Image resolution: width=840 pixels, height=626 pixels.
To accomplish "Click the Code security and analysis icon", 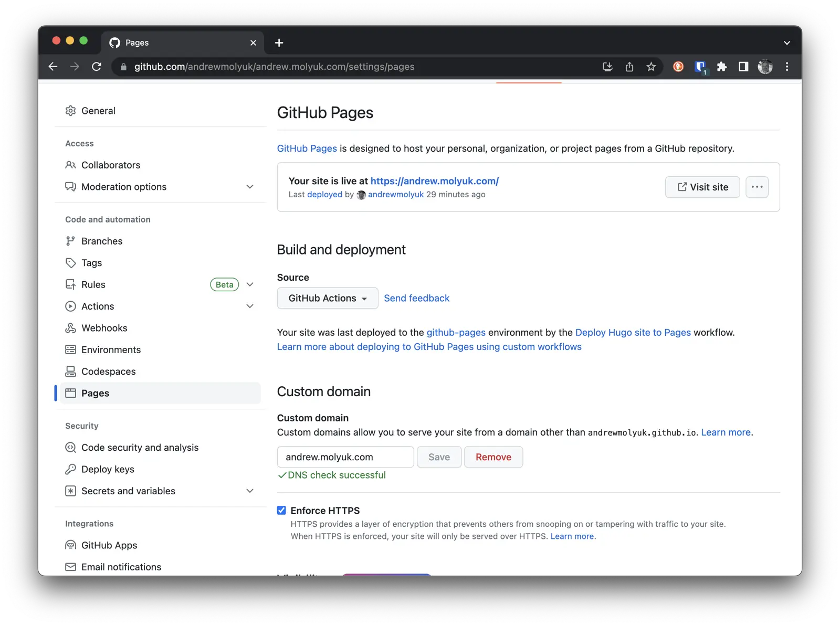I will pos(71,447).
